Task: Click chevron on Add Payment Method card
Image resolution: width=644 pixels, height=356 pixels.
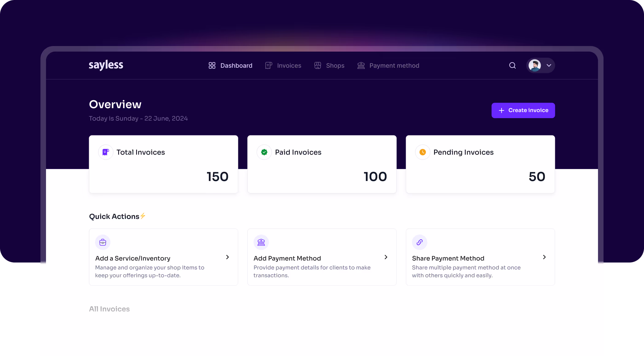Action: (x=386, y=257)
